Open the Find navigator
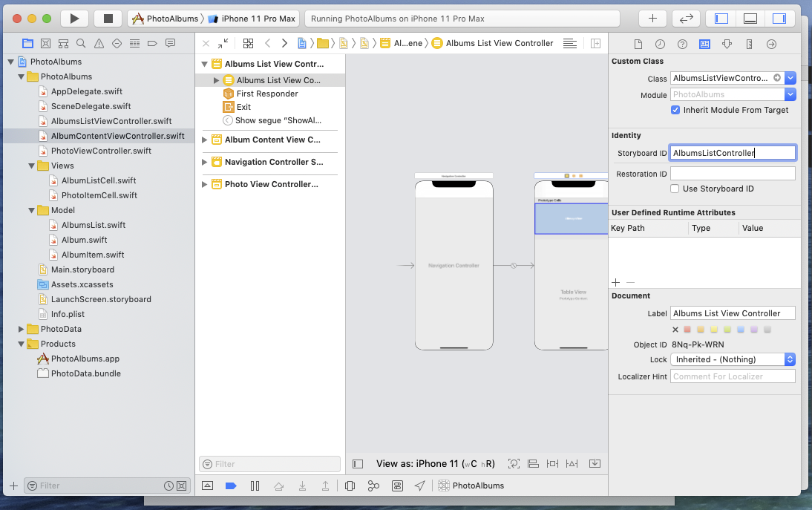 pyautogui.click(x=81, y=44)
